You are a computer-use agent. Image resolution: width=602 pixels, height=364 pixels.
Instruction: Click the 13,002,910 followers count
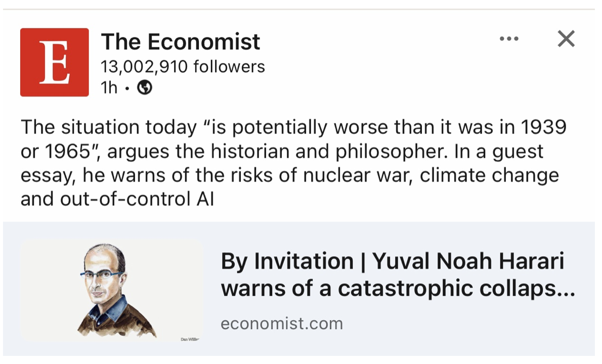tap(183, 67)
